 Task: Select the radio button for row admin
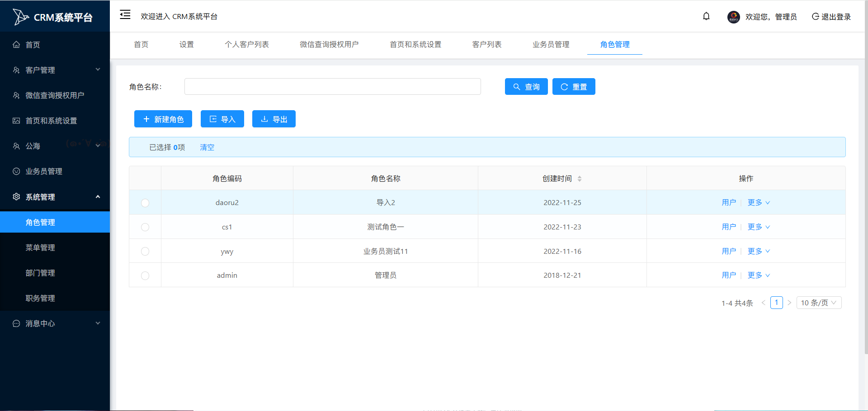[145, 276]
